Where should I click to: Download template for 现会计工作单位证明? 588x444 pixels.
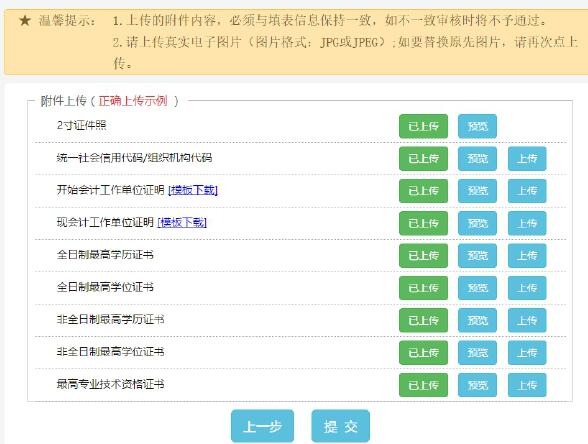(x=182, y=222)
